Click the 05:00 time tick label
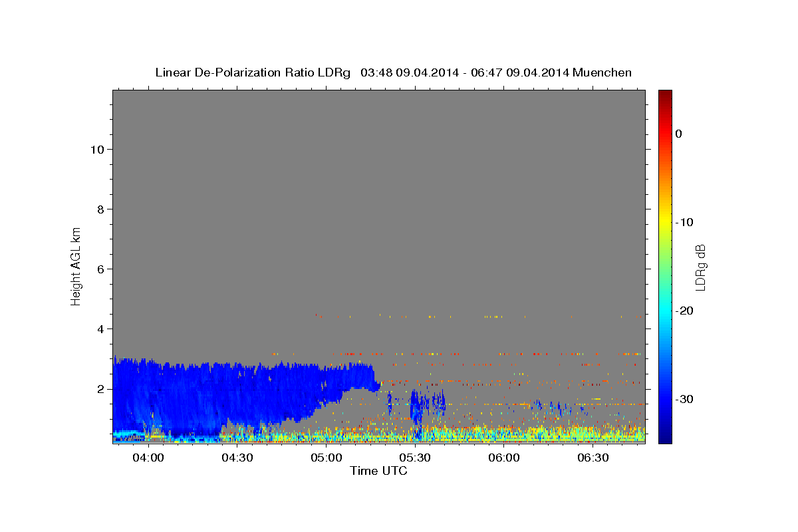 click(x=326, y=458)
